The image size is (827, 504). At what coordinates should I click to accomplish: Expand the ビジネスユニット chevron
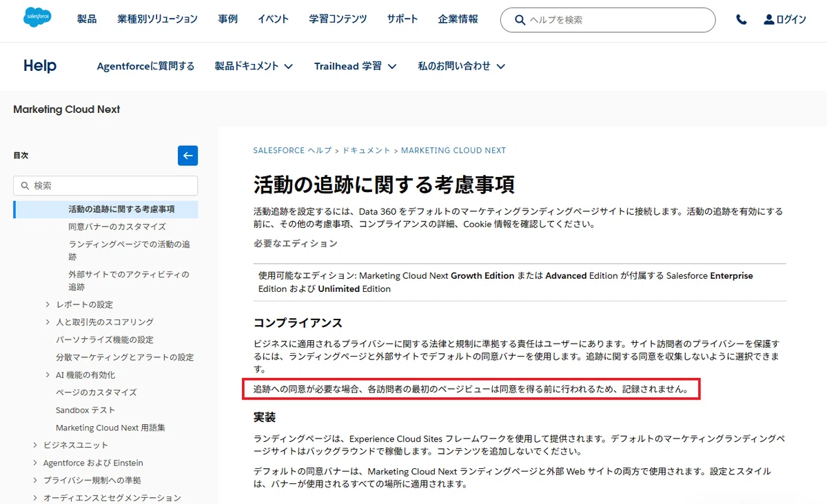[x=35, y=445]
